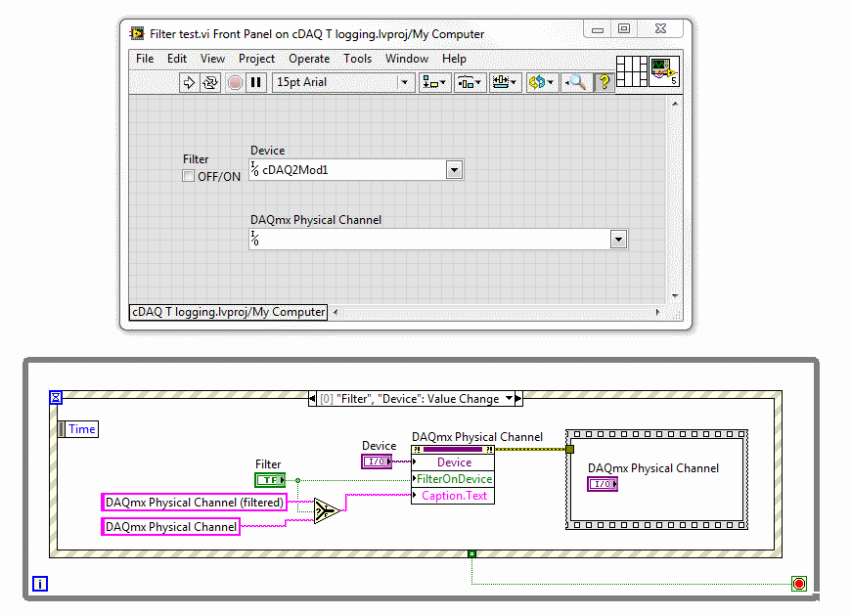Click the green tunnel on event structure bottom
This screenshot has width=851, height=616.
point(471,553)
